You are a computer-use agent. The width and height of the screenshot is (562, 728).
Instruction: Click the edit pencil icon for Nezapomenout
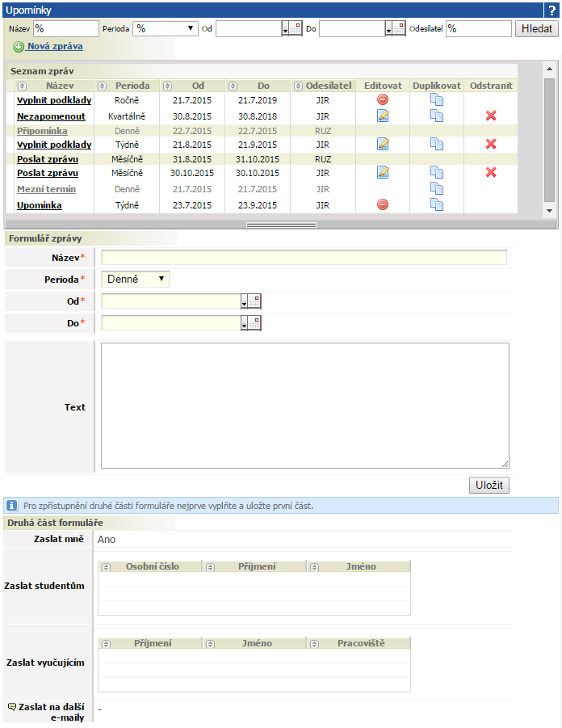coord(383,116)
